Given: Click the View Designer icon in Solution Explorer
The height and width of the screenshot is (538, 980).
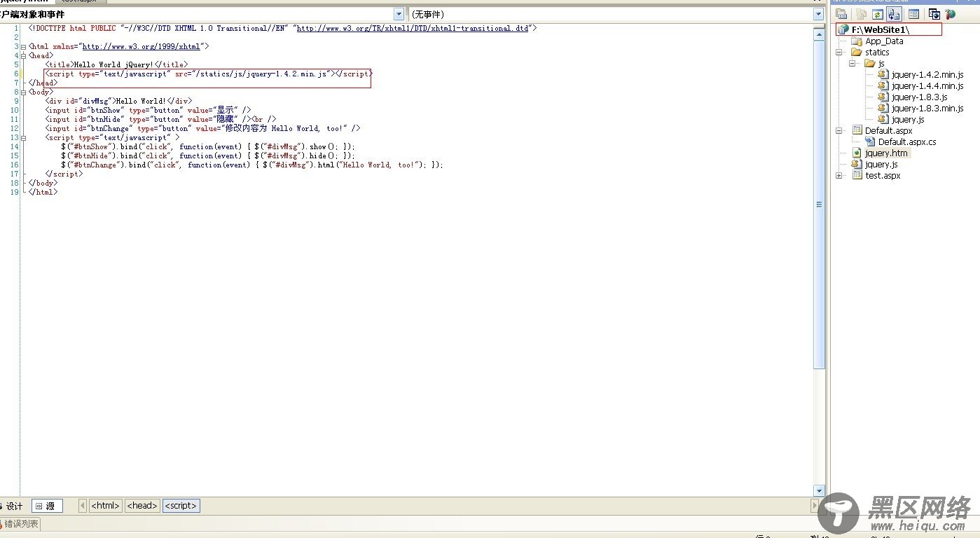Looking at the screenshot, I should 913,14.
